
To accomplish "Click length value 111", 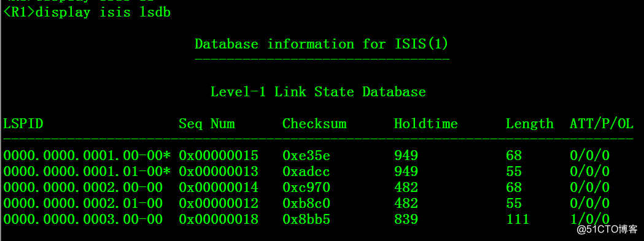I will pos(518,220).
